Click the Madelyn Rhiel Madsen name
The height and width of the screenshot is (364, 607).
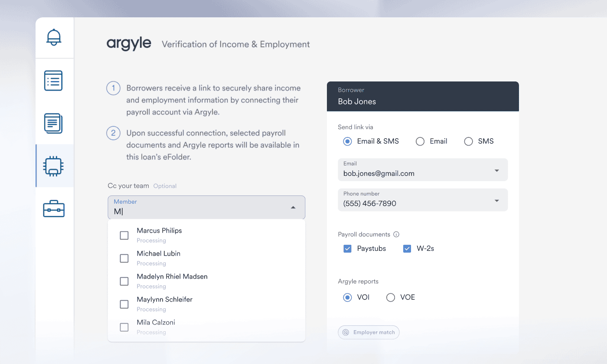(172, 276)
